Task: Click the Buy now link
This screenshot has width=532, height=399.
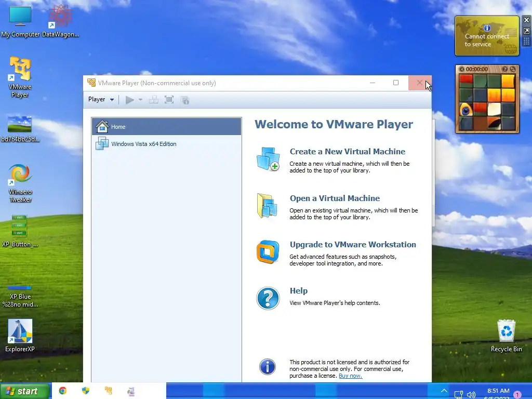Action: [350, 376]
